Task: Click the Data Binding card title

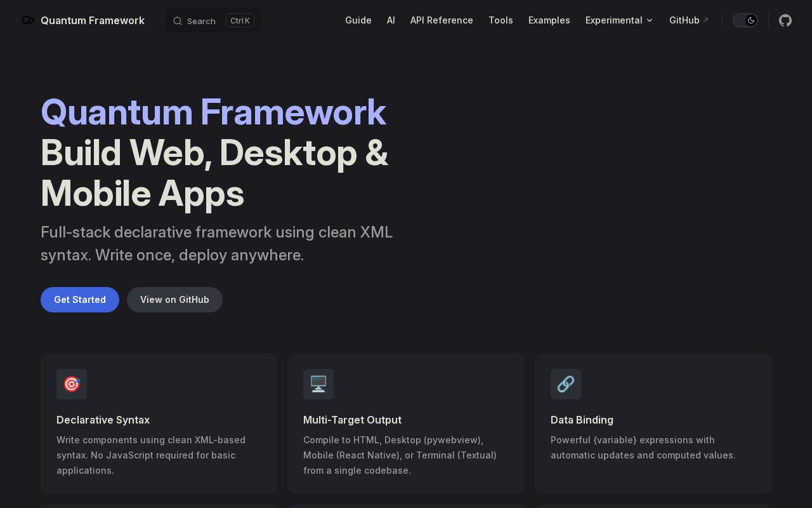Action: tap(582, 420)
